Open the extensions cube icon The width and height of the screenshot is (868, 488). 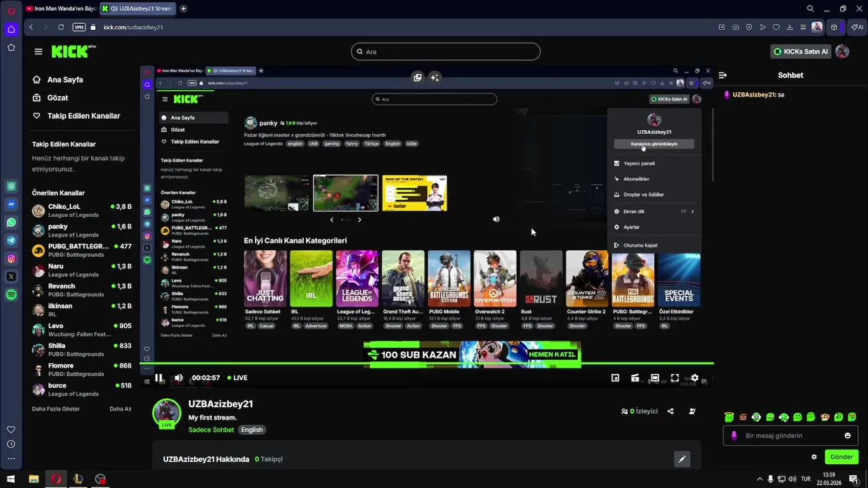834,27
